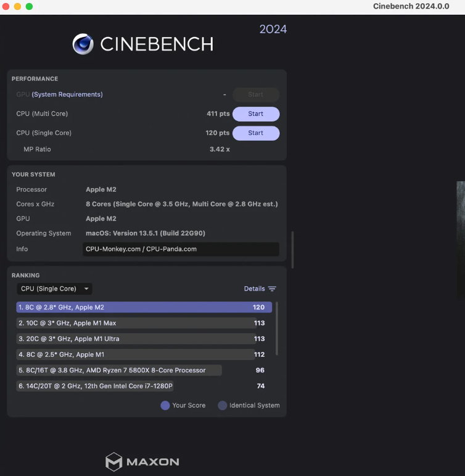Select the 8C Apple M1 ranking row

pyautogui.click(x=136, y=355)
